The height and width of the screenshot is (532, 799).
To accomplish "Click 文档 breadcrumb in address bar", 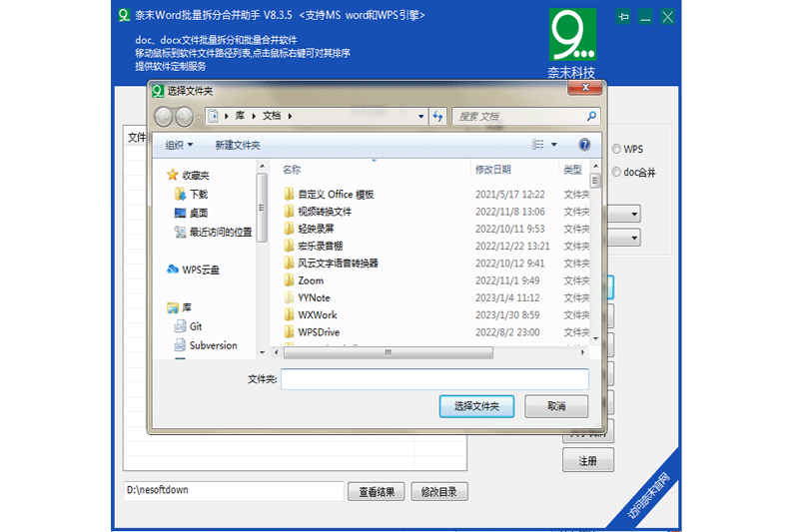I will point(272,116).
